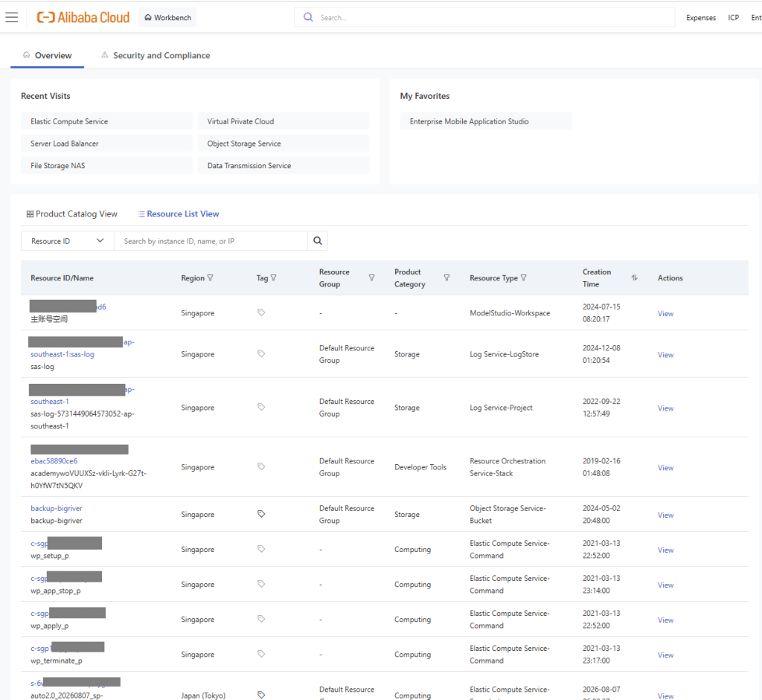This screenshot has height=700, width=762.
Task: View the backup-bigriver bucket resource
Action: [x=665, y=516]
